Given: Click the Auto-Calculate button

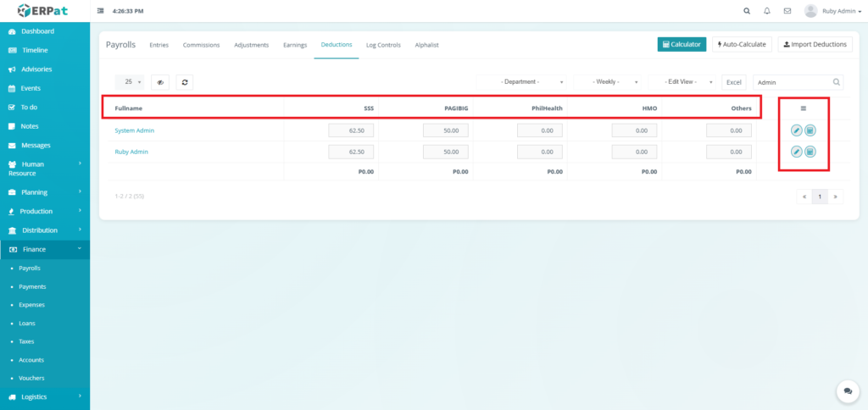Looking at the screenshot, I should (x=742, y=44).
